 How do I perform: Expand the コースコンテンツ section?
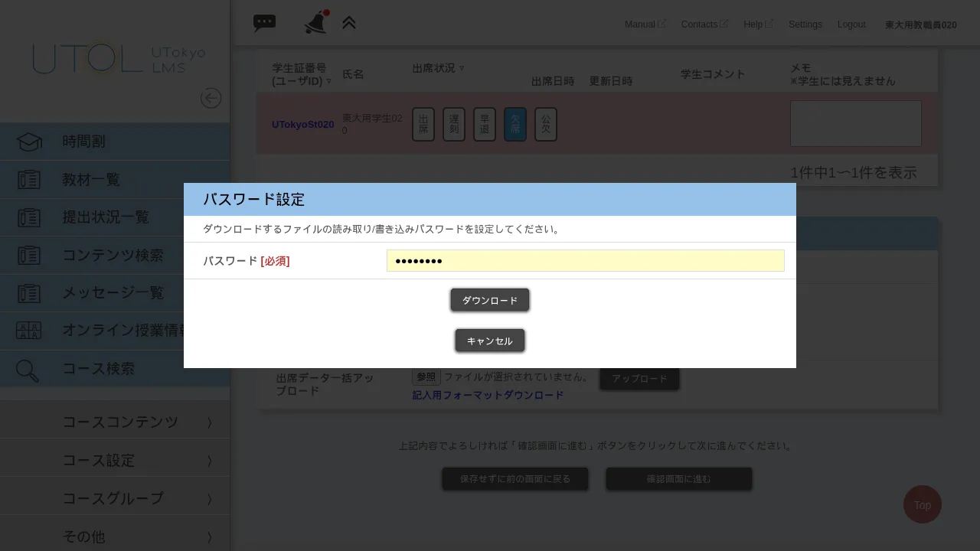point(119,422)
